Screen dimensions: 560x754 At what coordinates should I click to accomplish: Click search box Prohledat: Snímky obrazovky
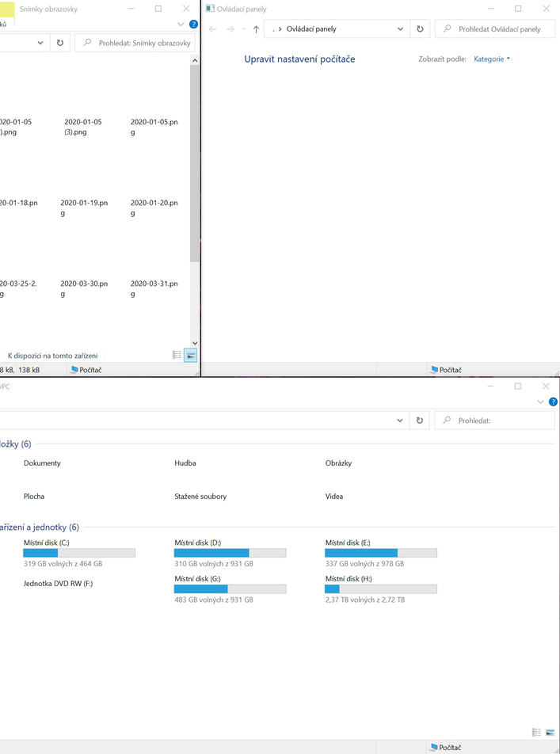[x=135, y=43]
